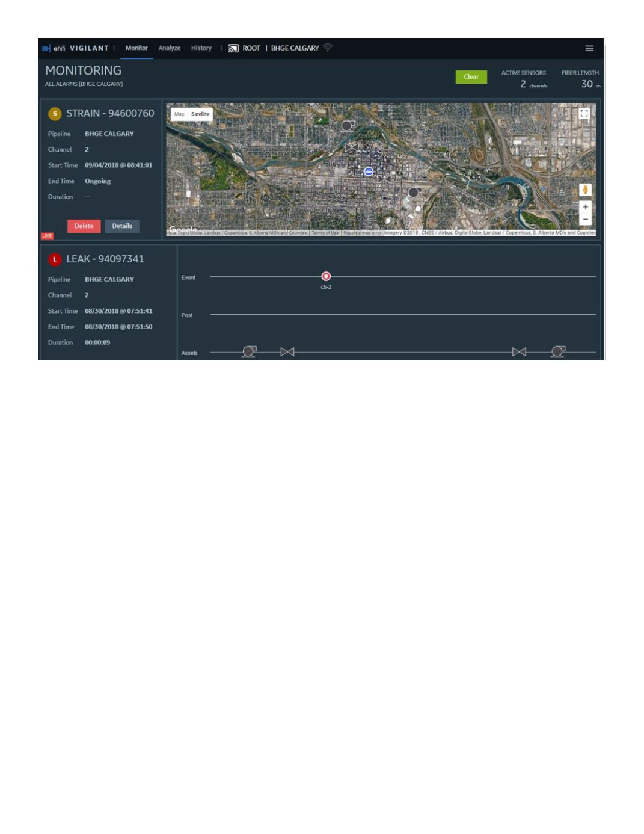Viewport: 644px width, 834px height.
Task: Select the STRAIN - 94600760 alarm title
Action: click(x=110, y=113)
